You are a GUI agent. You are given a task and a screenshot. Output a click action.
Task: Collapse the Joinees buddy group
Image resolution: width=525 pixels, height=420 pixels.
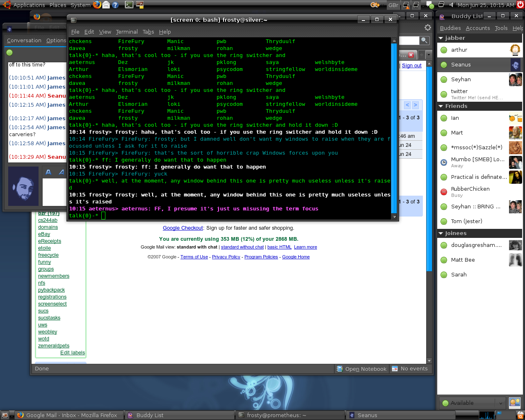point(441,233)
